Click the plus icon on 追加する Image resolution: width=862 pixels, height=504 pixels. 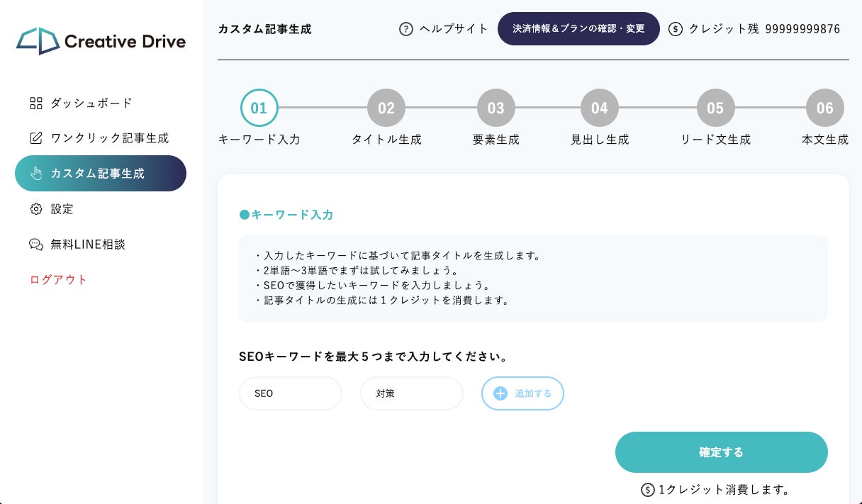[x=500, y=393]
